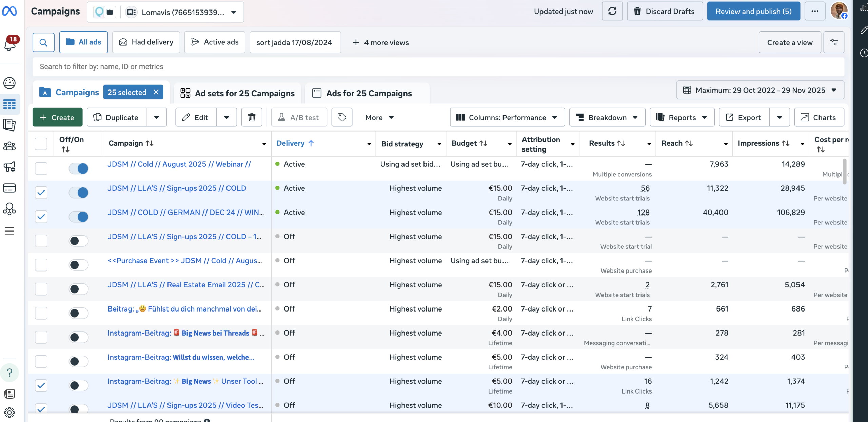Click the search magnifier icon button
The image size is (868, 422).
click(x=43, y=42)
